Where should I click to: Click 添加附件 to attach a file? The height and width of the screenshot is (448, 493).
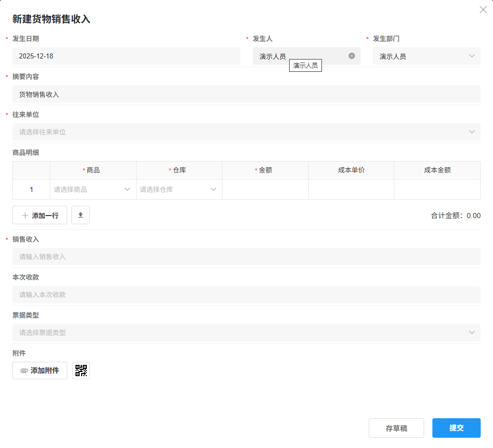click(40, 370)
